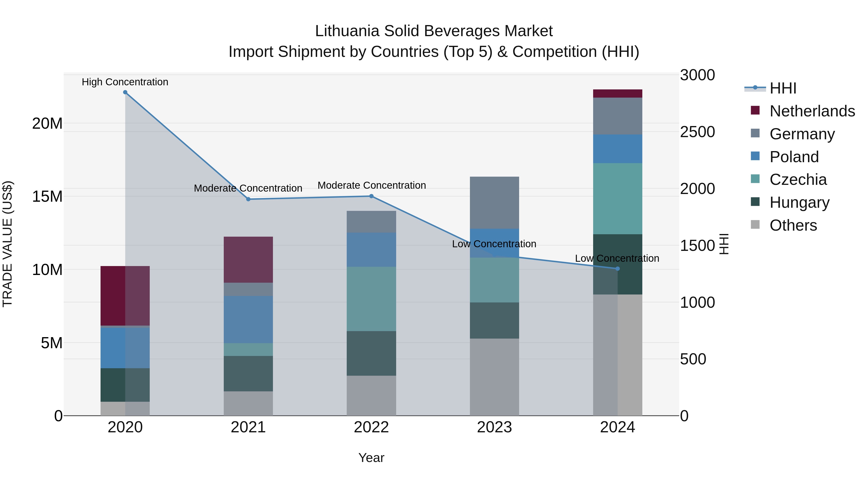Click the 'Year' x-axis title
Image resolution: width=868 pixels, height=488 pixels.
[x=371, y=458]
